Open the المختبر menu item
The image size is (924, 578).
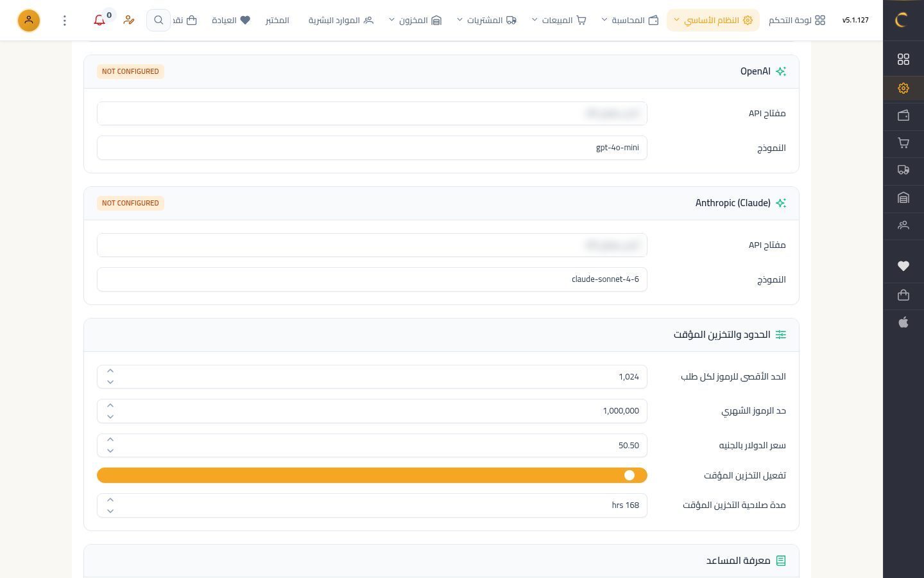point(277,21)
